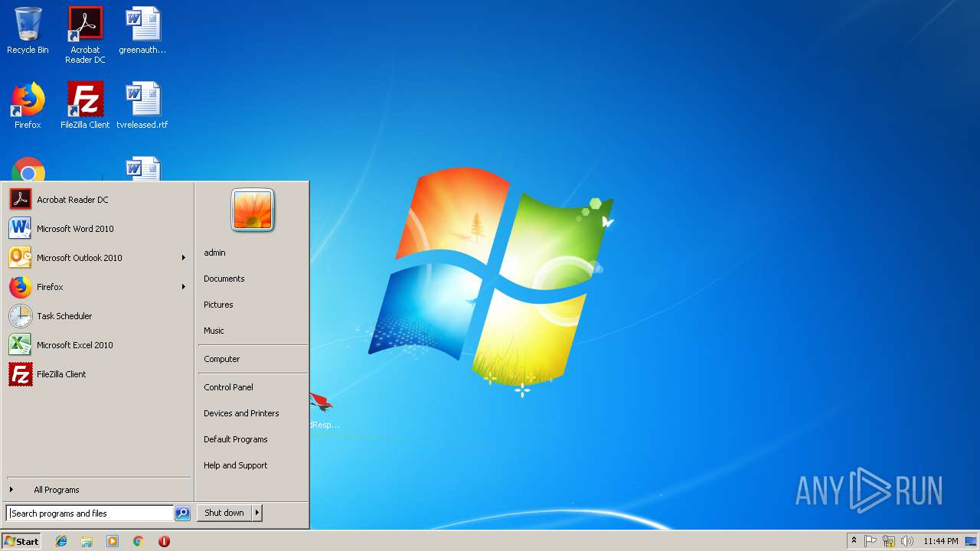Image resolution: width=980 pixels, height=551 pixels.
Task: Open Windows Explorer taskbar icon
Action: [87, 541]
